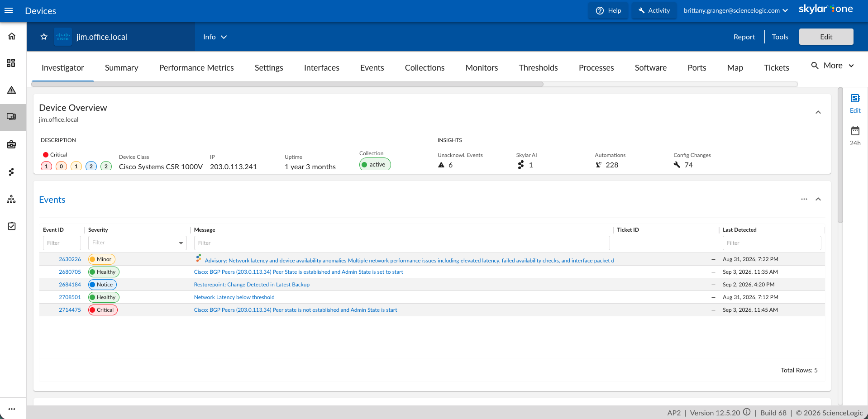This screenshot has width=868, height=419.
Task: Open the Report link in header
Action: (744, 37)
